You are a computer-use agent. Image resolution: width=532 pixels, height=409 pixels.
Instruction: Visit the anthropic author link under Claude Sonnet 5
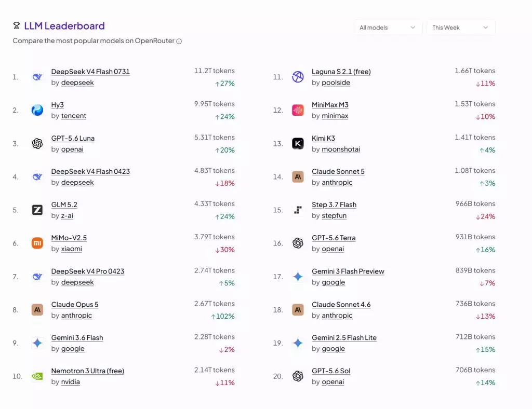tap(337, 182)
